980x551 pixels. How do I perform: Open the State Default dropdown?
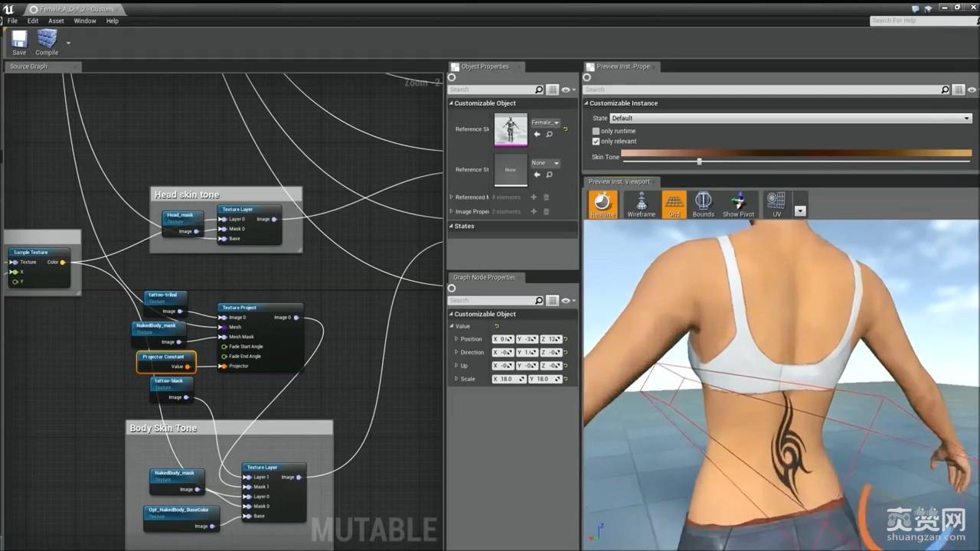(x=790, y=118)
